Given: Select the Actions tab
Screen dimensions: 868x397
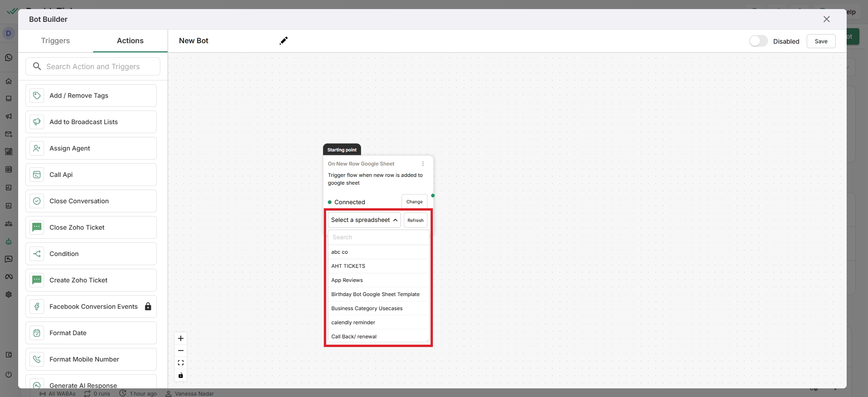Looking at the screenshot, I should [x=130, y=41].
